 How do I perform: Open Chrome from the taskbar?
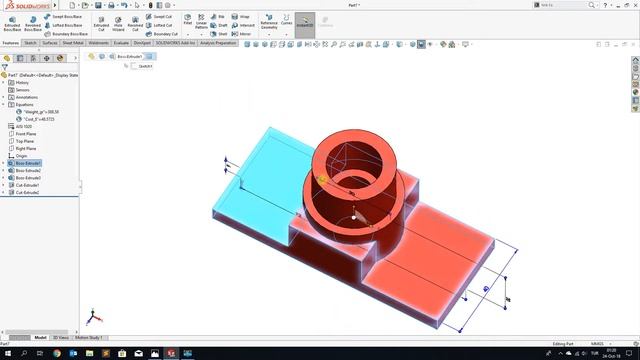pos(57,353)
